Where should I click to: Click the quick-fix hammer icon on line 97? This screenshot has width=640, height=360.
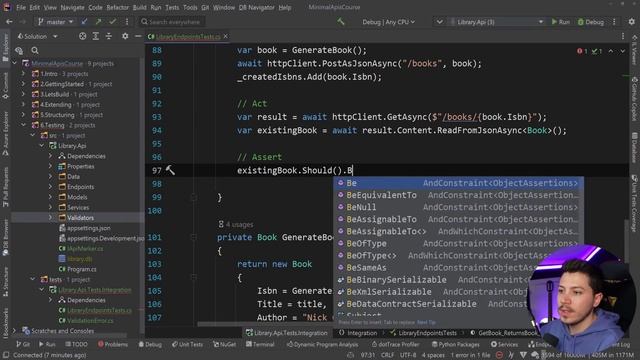170,170
